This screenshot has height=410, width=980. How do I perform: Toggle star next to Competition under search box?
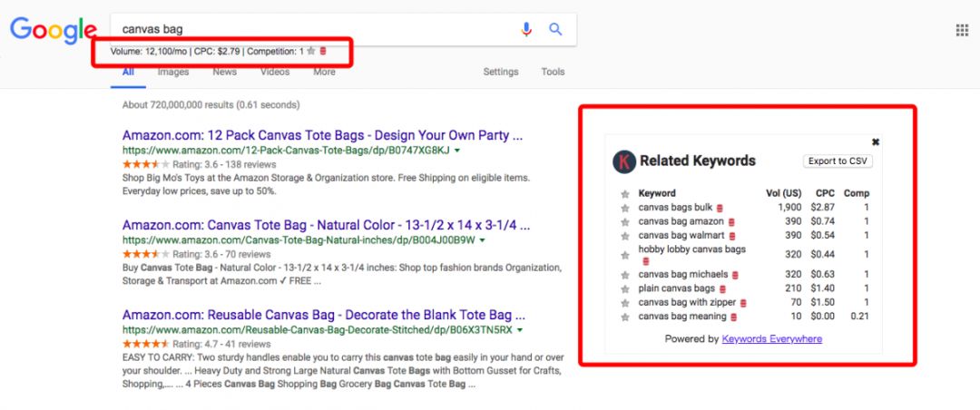click(x=311, y=51)
